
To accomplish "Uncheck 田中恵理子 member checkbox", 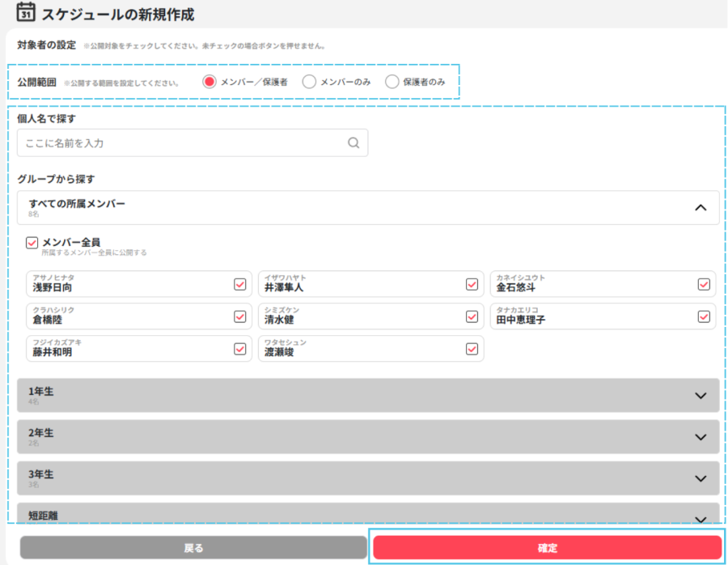I will pos(704,316).
